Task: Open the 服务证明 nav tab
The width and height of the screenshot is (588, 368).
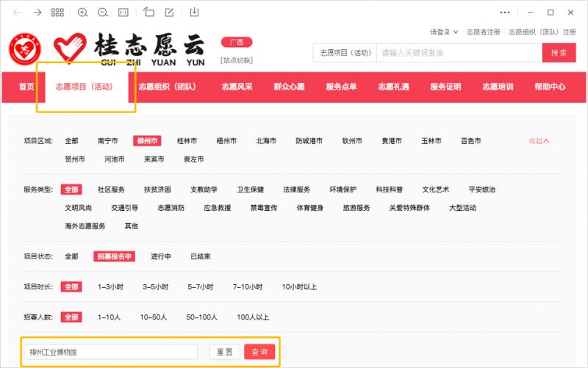Action: coord(445,87)
